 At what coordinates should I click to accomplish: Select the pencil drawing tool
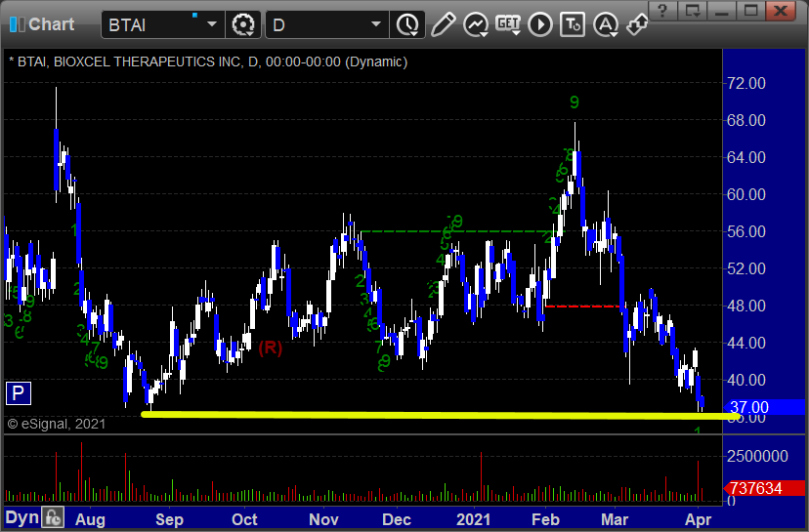(x=443, y=24)
